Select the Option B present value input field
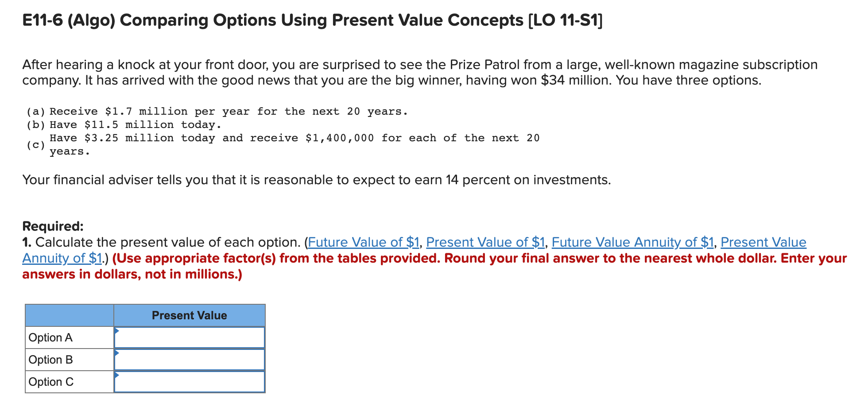This screenshot has width=868, height=411. pos(190,360)
